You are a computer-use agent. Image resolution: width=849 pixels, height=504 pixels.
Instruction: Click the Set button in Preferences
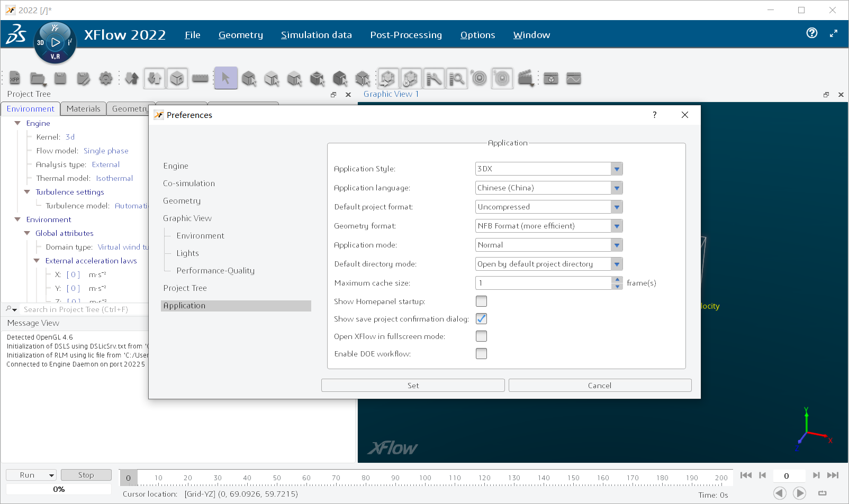coord(413,386)
